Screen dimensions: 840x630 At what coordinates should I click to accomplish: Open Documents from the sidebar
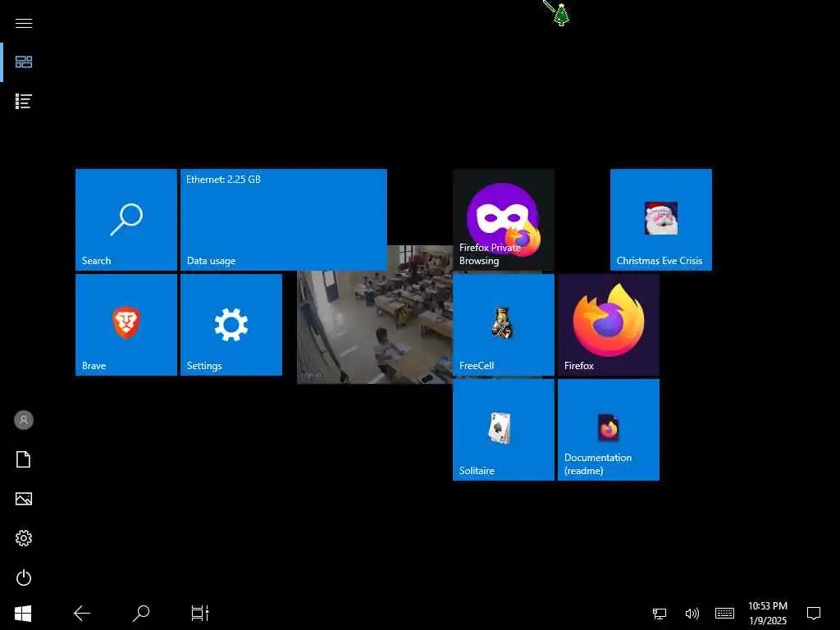[24, 459]
